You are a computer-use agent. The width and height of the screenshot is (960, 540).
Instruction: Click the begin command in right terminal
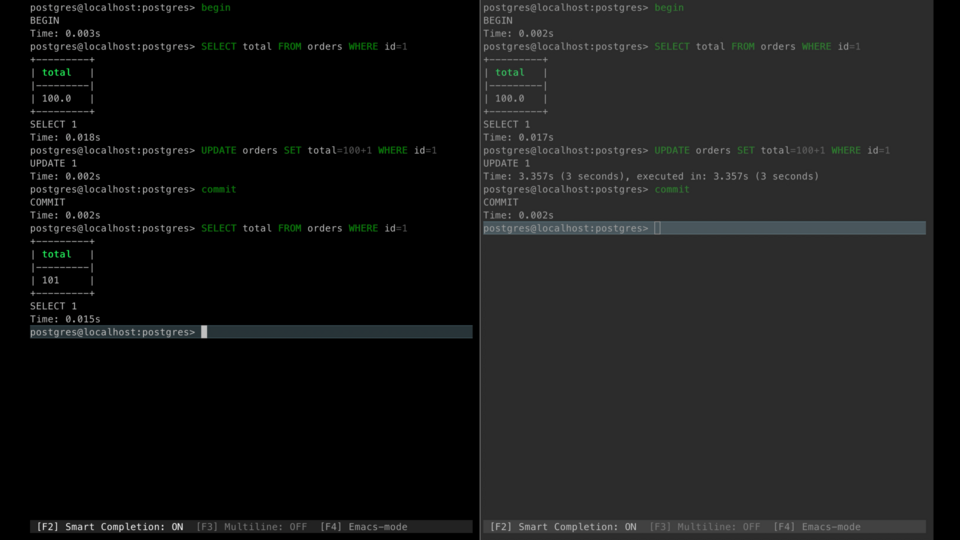[669, 7]
